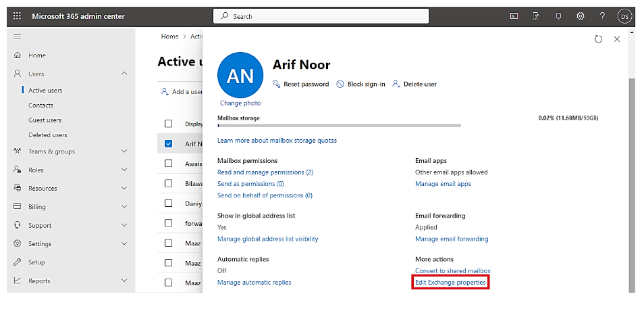The width and height of the screenshot is (644, 311).
Task: Open the settings gear in the header
Action: (x=581, y=16)
